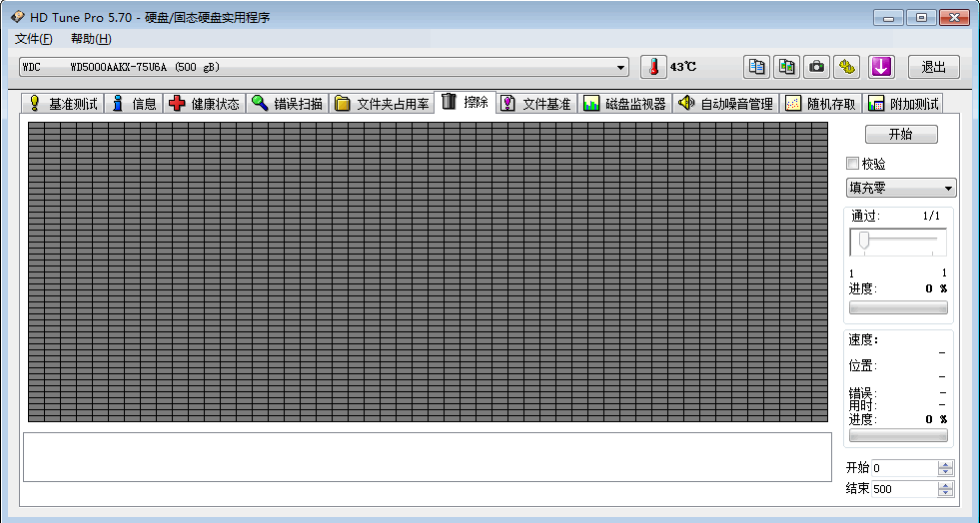This screenshot has height=523, width=980.
Task: Switch to the 错误扫描 tab
Action: (287, 104)
